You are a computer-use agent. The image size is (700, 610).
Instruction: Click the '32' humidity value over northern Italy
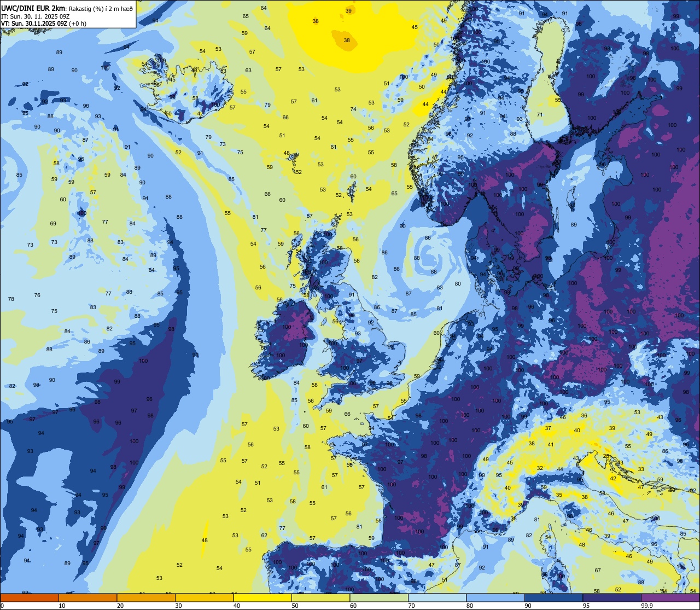pos(540,468)
